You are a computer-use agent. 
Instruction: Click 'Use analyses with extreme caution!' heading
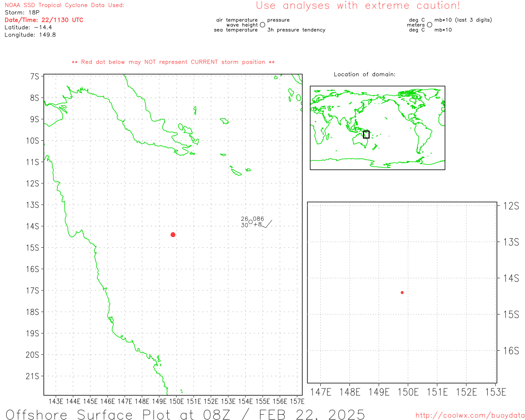click(x=358, y=6)
